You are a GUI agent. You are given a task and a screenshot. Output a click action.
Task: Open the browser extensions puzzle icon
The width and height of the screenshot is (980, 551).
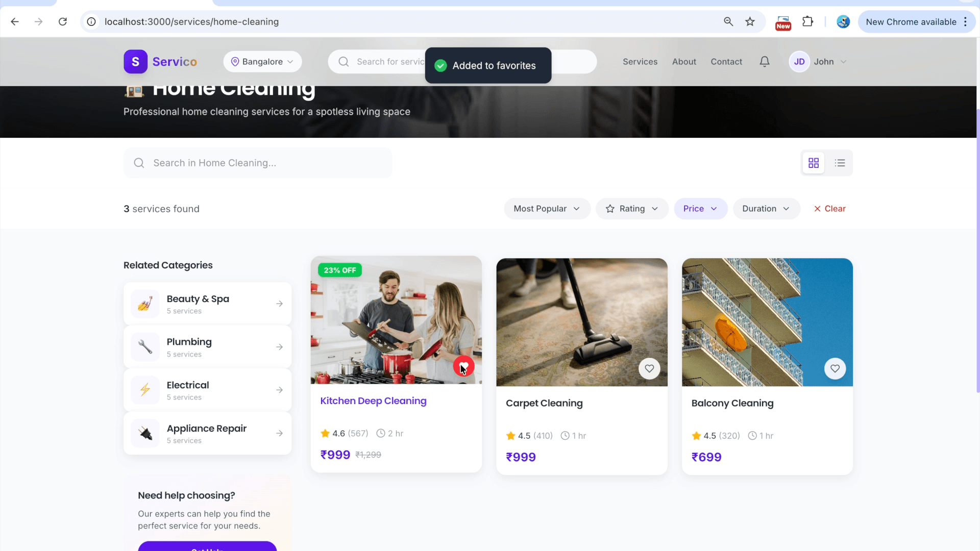807,22
